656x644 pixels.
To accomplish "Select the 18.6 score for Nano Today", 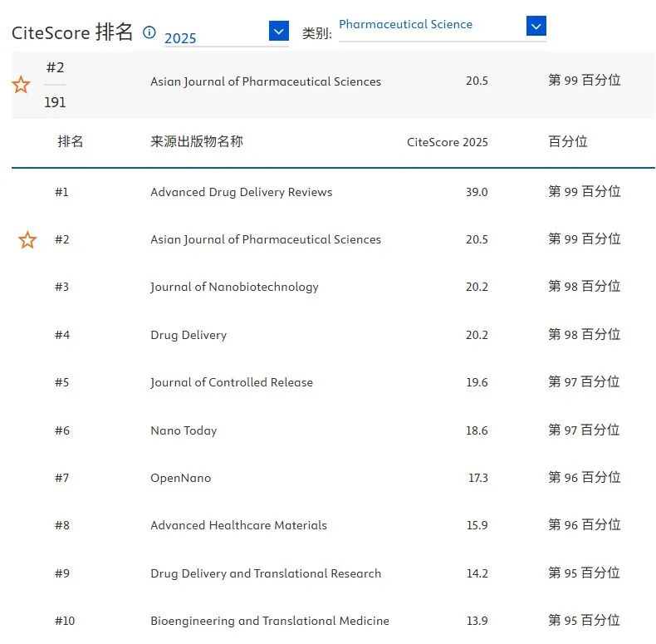I will coord(477,430).
